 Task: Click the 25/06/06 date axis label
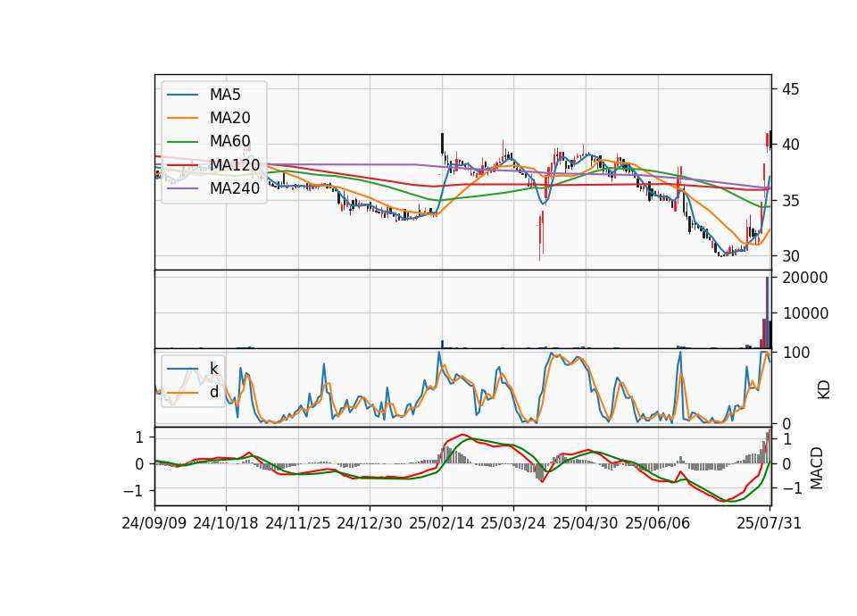point(658,523)
